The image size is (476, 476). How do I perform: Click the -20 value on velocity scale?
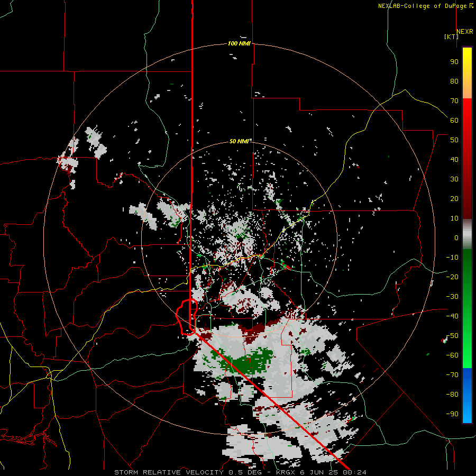click(x=452, y=277)
